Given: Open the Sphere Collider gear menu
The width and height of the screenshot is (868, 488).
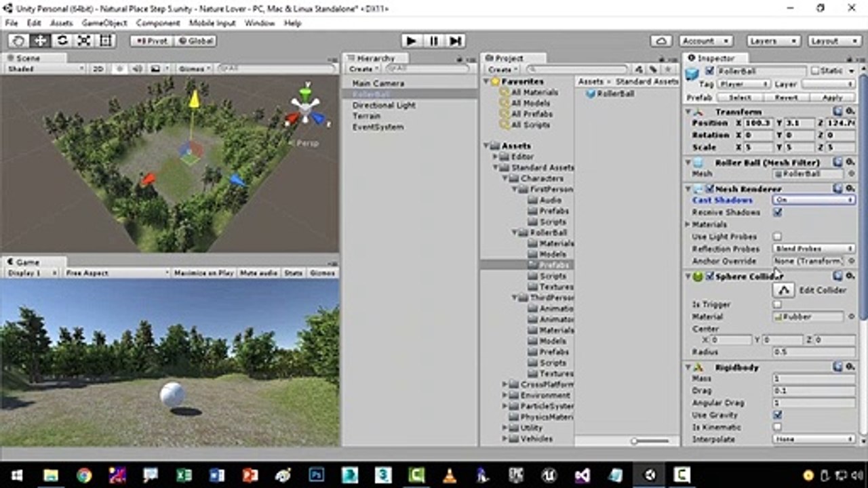Looking at the screenshot, I should 850,276.
